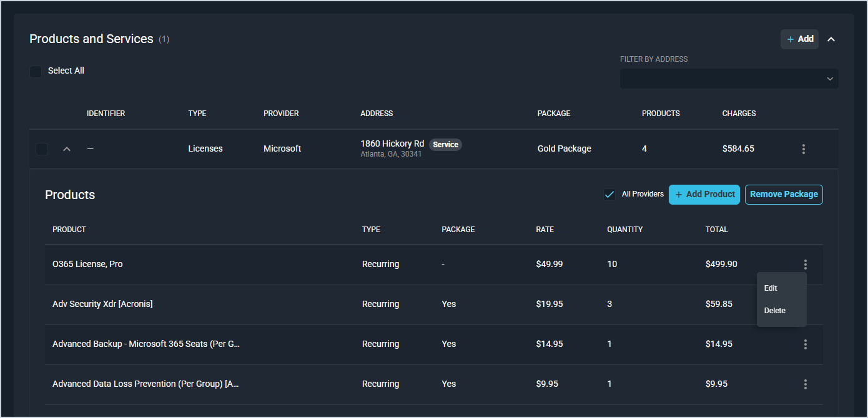Click the Charges column header
The width and height of the screenshot is (868, 418).
(x=739, y=114)
